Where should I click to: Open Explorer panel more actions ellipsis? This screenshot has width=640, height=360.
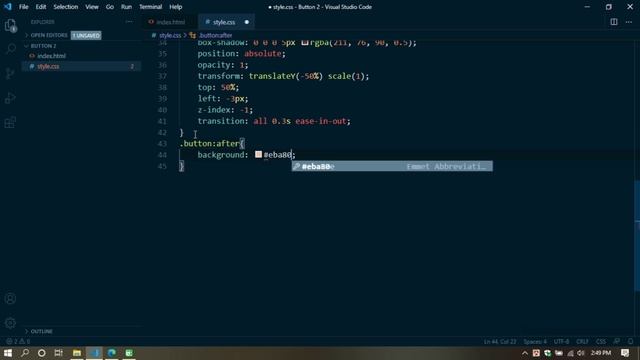tap(129, 22)
